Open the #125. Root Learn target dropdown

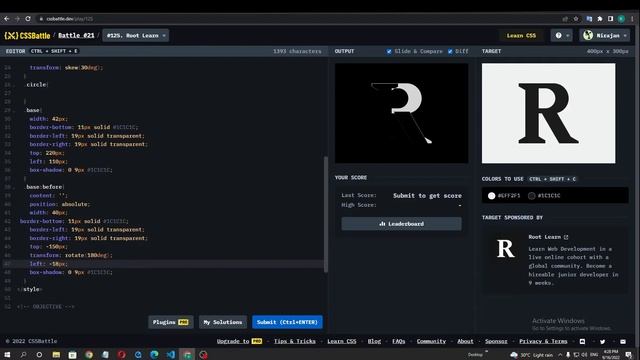pos(136,36)
